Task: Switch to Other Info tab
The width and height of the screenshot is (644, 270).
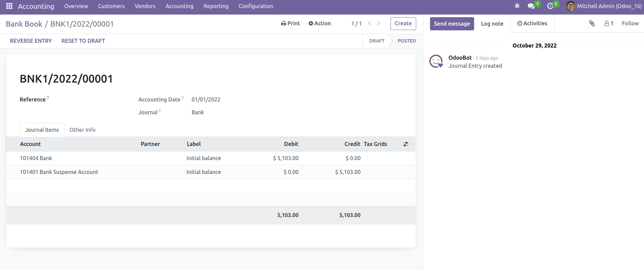Action: 82,130
